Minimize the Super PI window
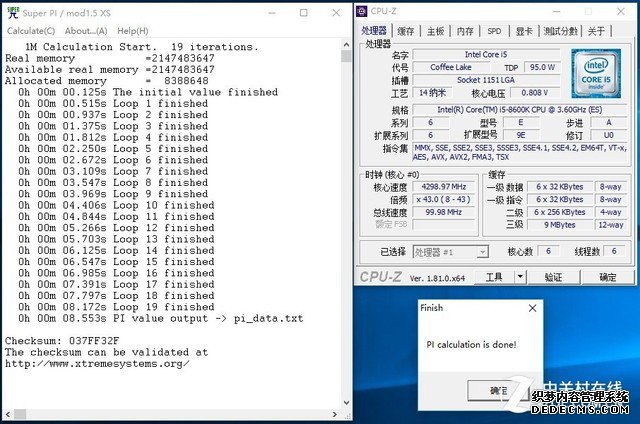This screenshot has width=640, height=424. (x=272, y=13)
